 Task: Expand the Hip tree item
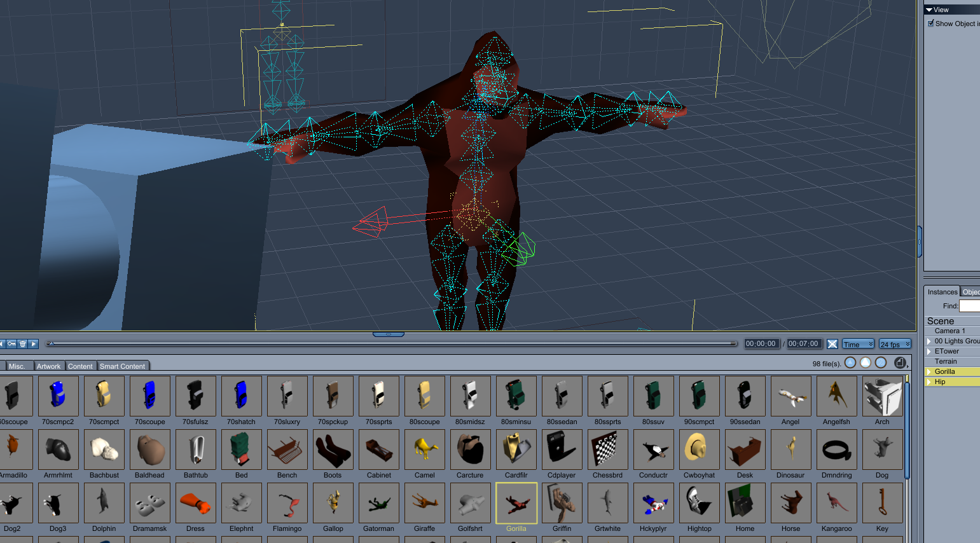click(x=929, y=382)
